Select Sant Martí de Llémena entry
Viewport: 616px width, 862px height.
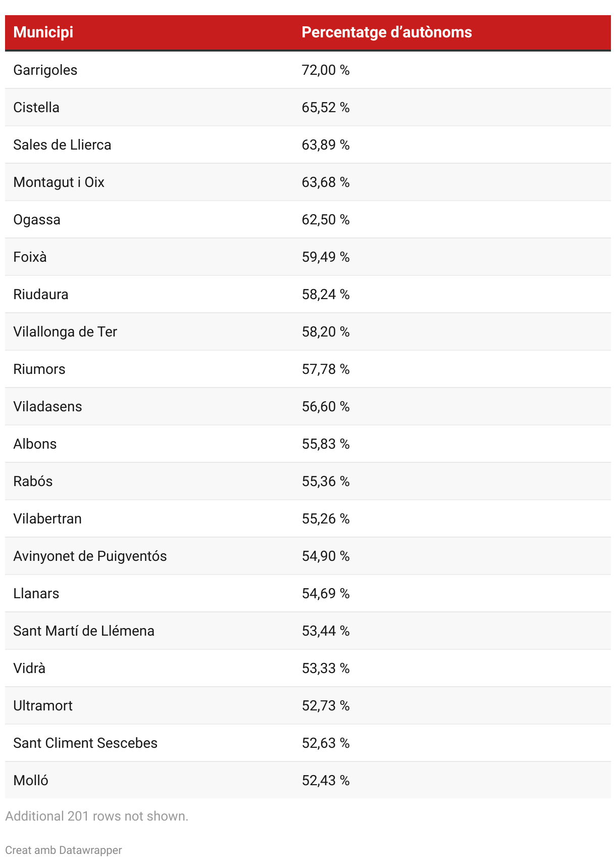point(84,631)
